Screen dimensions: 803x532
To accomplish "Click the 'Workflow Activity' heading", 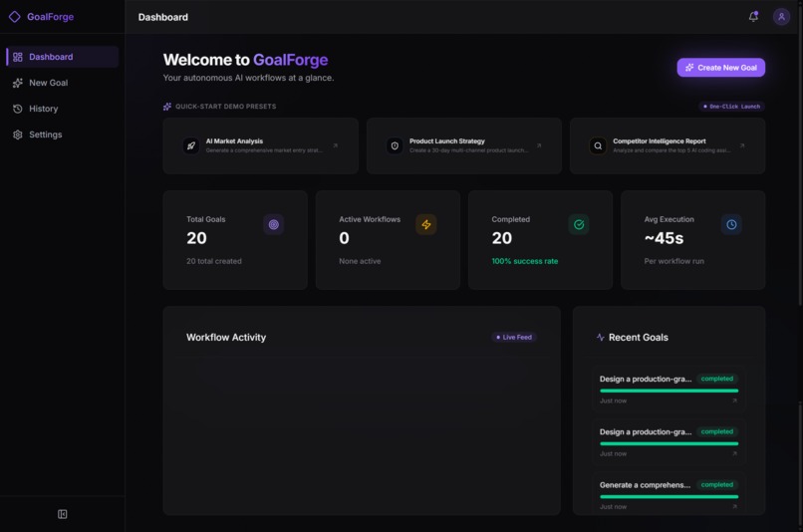I will [226, 338].
